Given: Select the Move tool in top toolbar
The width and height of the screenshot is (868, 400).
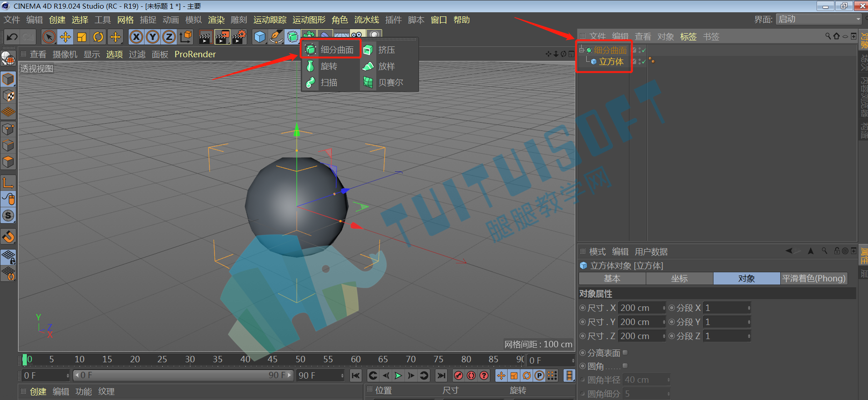Looking at the screenshot, I should [x=65, y=37].
